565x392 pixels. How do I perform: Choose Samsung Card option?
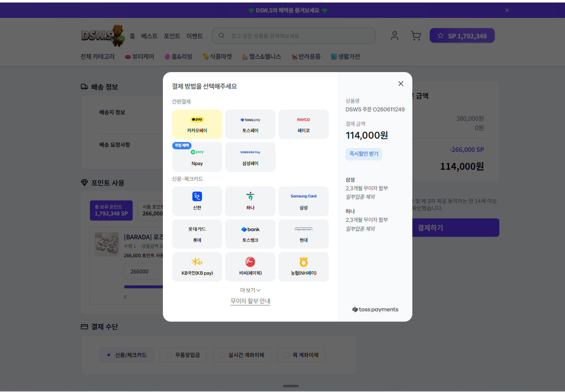(x=304, y=201)
